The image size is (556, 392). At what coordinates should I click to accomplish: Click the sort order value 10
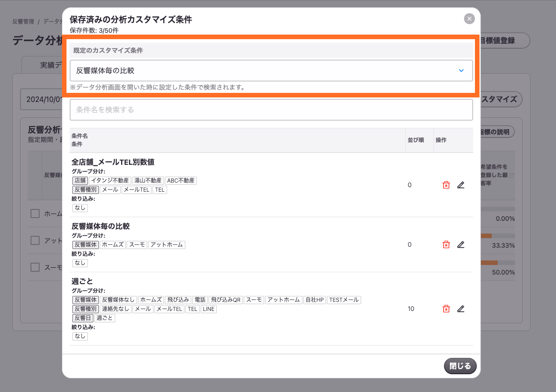(x=411, y=309)
